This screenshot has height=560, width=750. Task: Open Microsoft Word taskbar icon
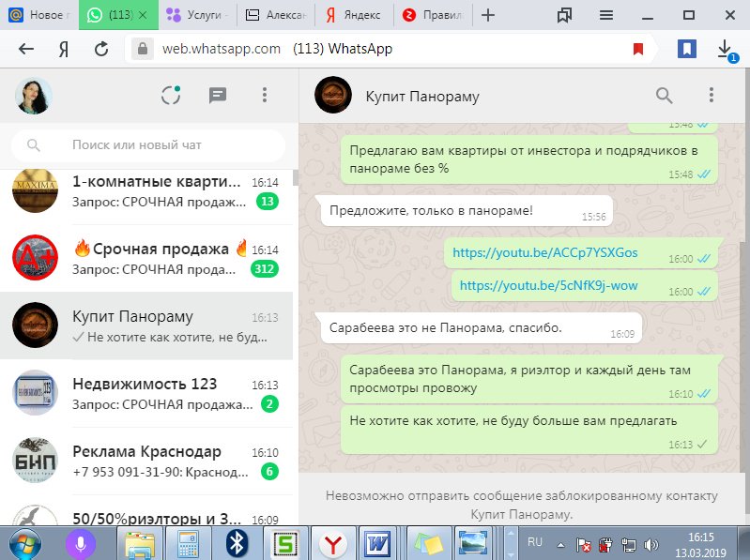(x=378, y=544)
